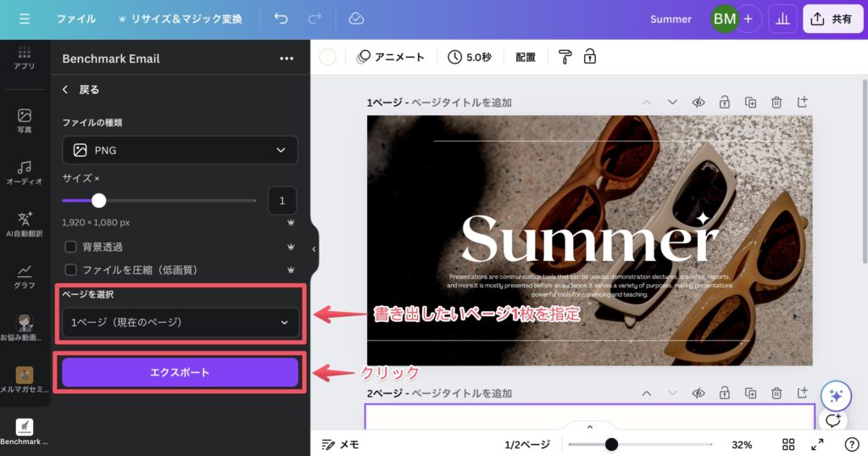Click the サイズ slider handle
The height and width of the screenshot is (456, 868).
pos(99,201)
